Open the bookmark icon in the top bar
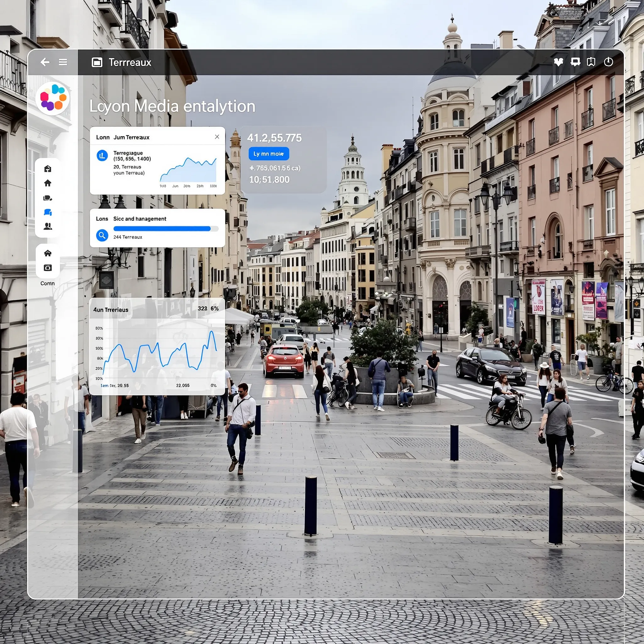644x644 pixels. (591, 62)
